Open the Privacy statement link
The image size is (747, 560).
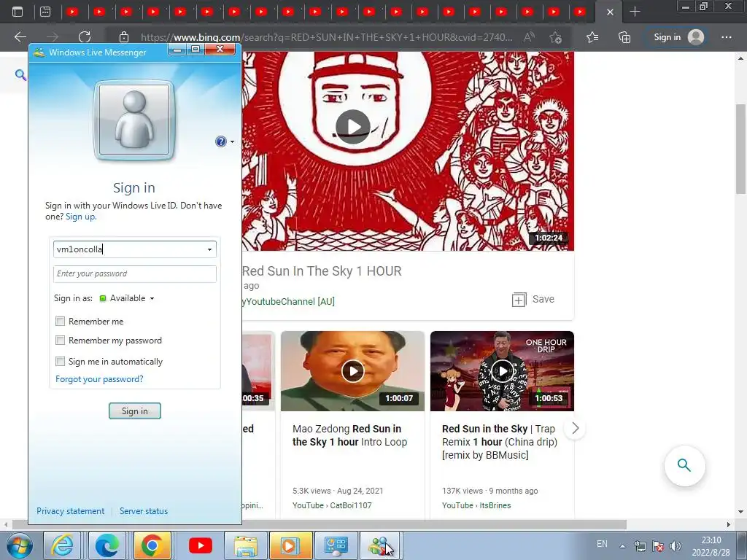click(x=71, y=511)
